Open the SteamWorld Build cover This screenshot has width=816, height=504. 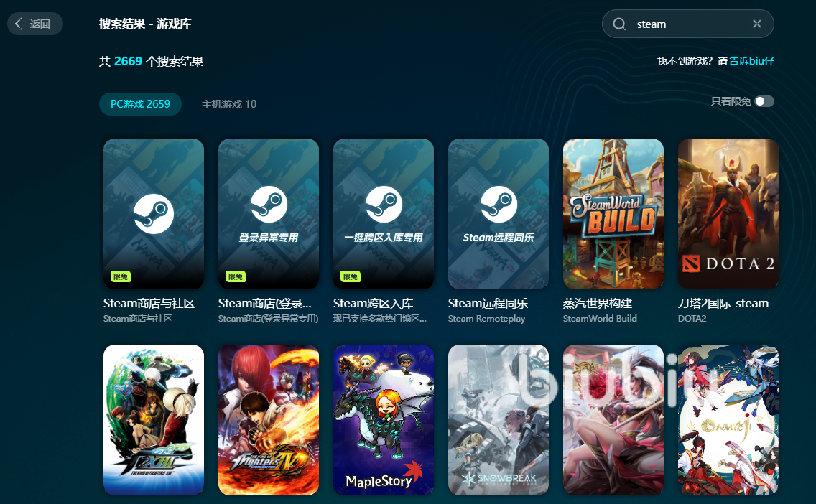[613, 214]
